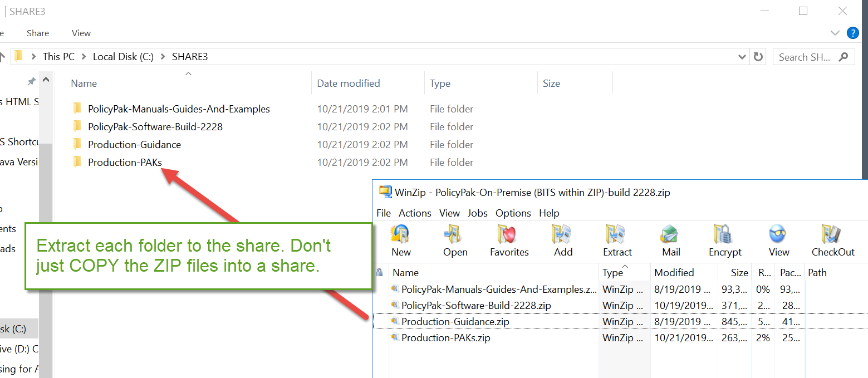Screen dimensions: 868x378
Task: Click the search magnifier icon in Explorer
Action: [x=844, y=56]
